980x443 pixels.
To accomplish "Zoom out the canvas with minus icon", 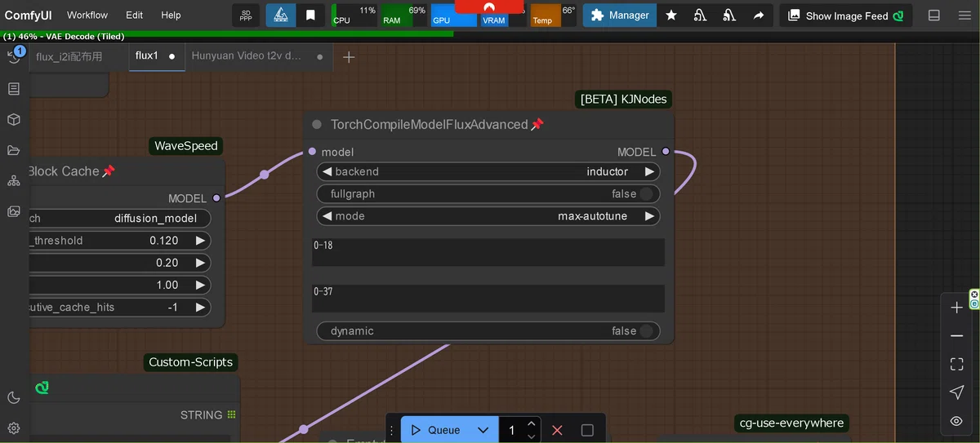I will point(956,336).
